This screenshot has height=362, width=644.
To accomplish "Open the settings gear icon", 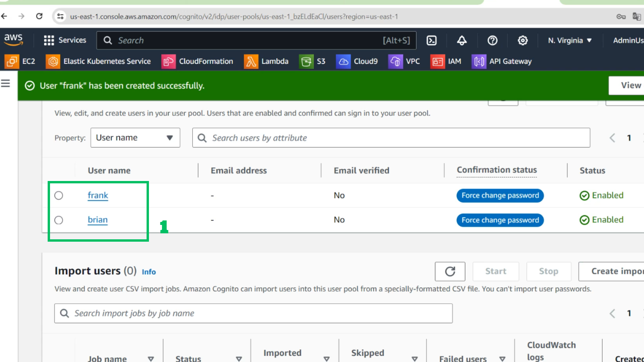I will 523,41.
